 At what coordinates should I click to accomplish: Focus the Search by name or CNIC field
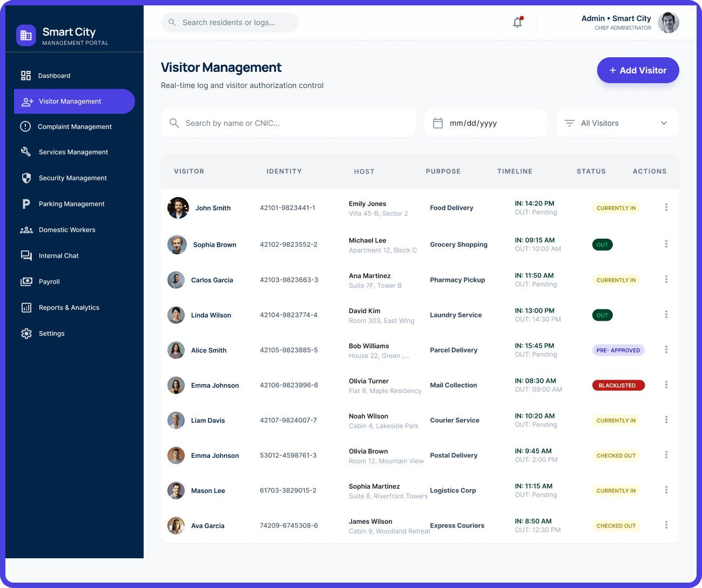288,123
